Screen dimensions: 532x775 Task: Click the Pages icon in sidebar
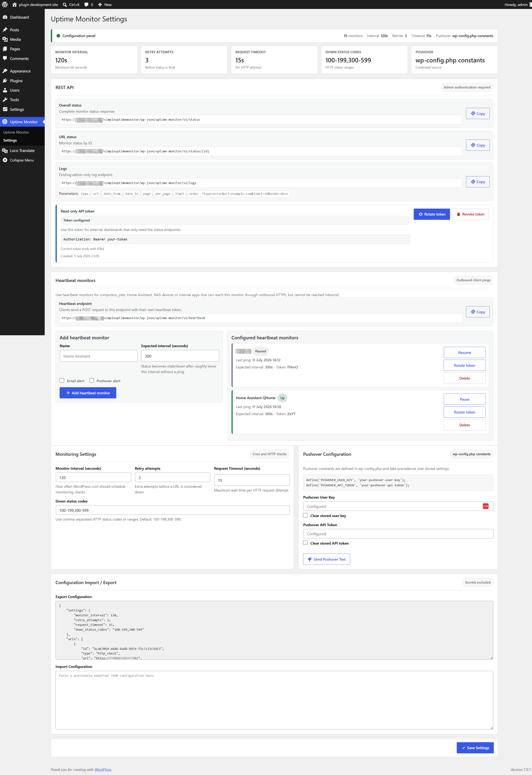click(x=5, y=49)
